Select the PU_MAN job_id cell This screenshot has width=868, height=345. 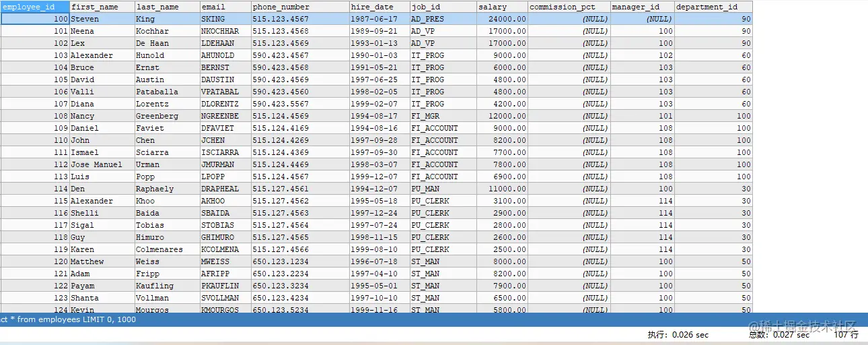coord(443,189)
